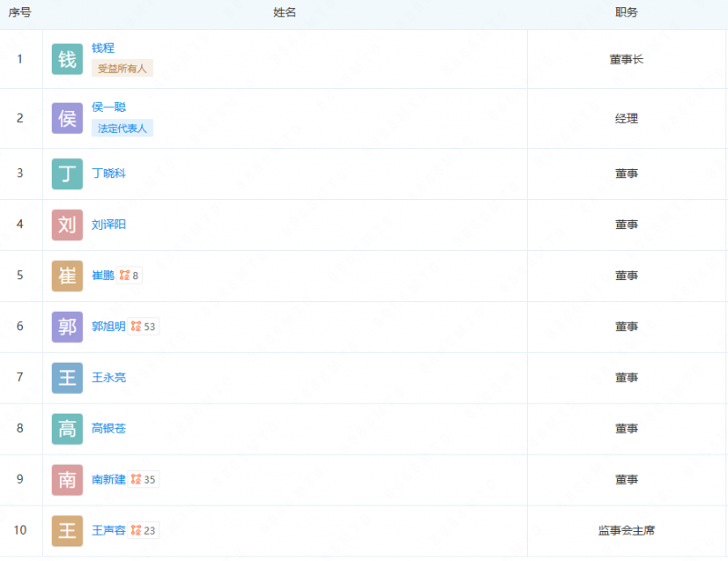Click the 受益所有人 tag under 钱程
Image resolution: width=728 pixels, height=561 pixels.
[x=122, y=68]
